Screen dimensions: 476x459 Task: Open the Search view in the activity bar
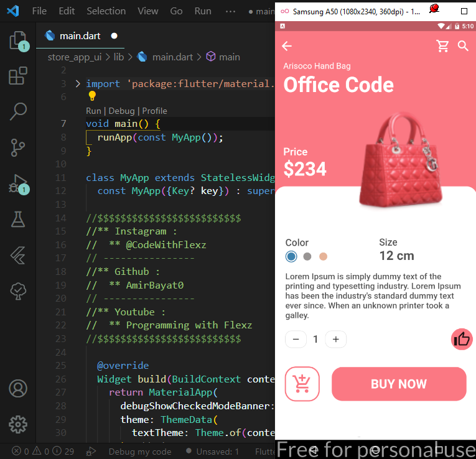(x=18, y=111)
